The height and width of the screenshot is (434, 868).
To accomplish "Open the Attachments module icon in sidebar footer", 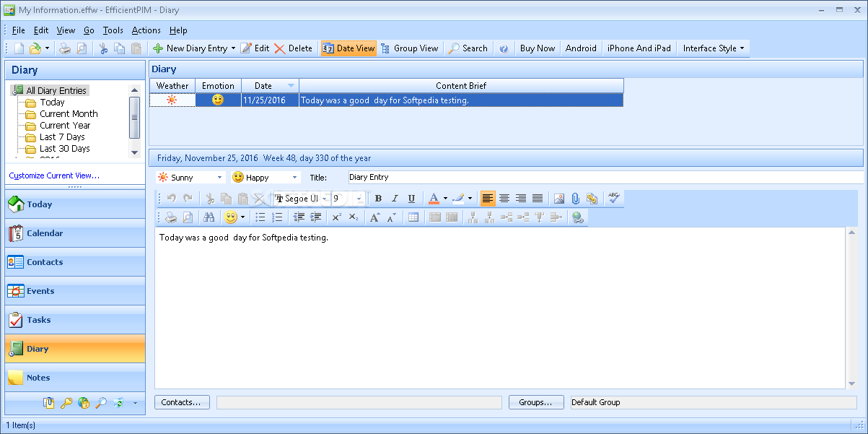I will click(x=49, y=403).
